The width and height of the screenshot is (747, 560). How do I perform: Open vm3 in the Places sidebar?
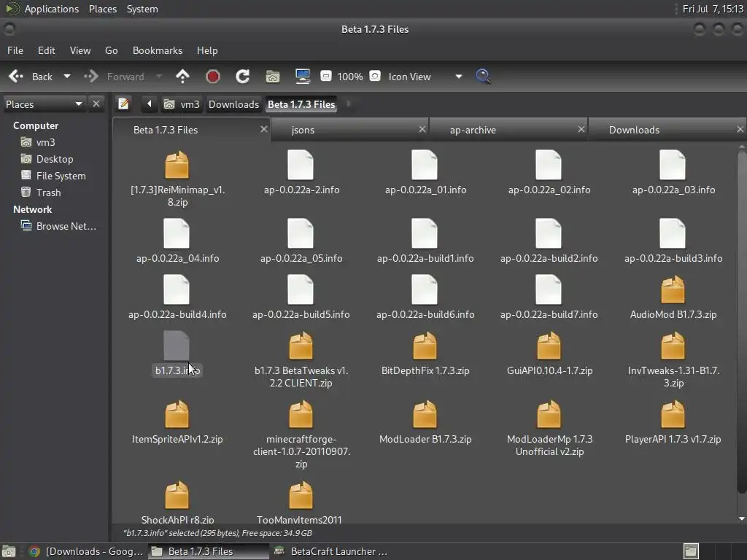click(45, 142)
